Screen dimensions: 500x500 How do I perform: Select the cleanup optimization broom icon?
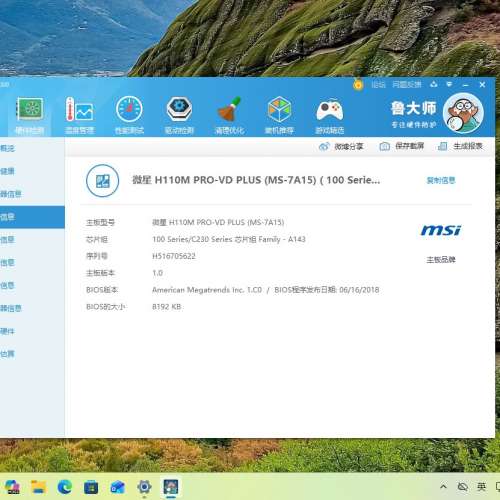click(x=229, y=115)
